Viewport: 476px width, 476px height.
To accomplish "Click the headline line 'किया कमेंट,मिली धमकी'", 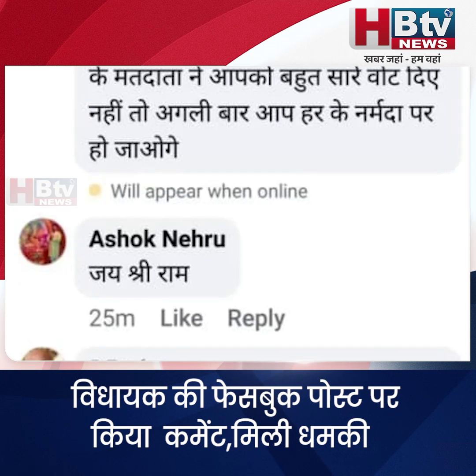I will tap(231, 435).
